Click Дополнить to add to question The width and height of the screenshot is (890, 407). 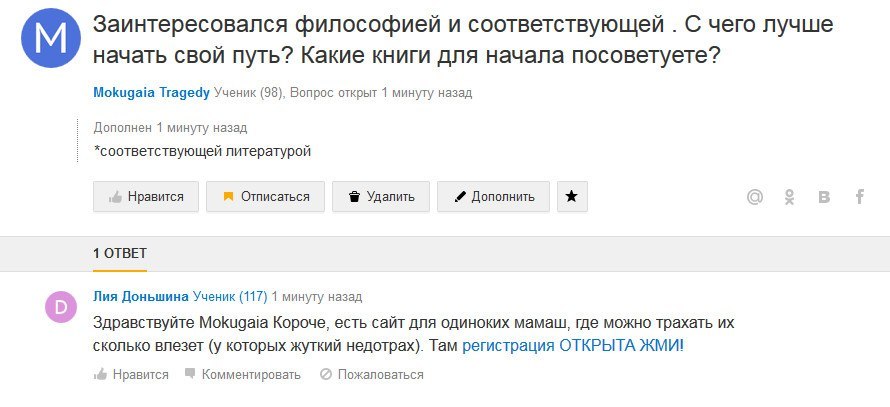tap(493, 196)
